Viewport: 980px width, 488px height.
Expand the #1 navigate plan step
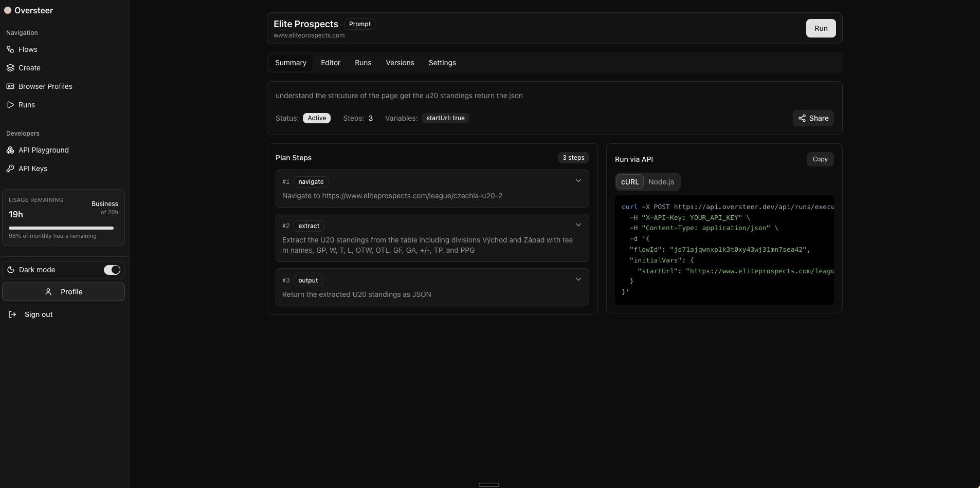coord(578,181)
